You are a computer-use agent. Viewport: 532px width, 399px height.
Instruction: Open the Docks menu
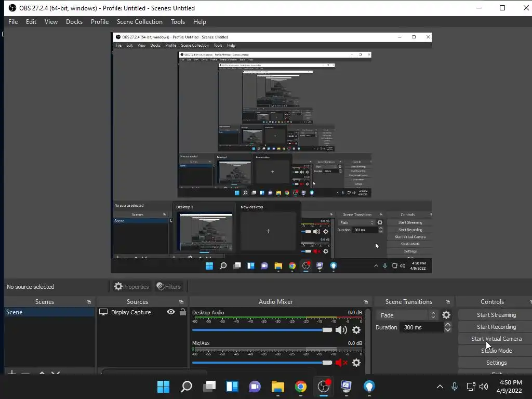coord(74,22)
